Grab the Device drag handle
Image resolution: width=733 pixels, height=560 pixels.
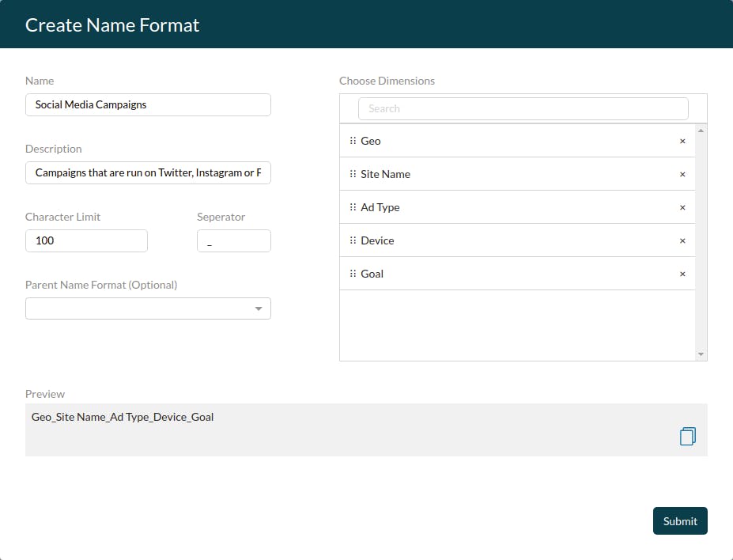(x=353, y=240)
